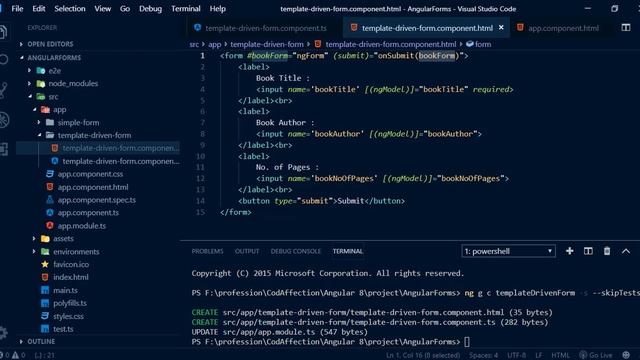
Task: Open the File menu
Action: coord(17,9)
